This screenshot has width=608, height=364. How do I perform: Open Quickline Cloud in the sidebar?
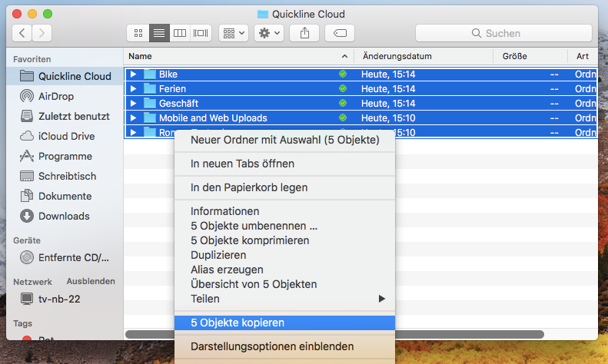65,76
